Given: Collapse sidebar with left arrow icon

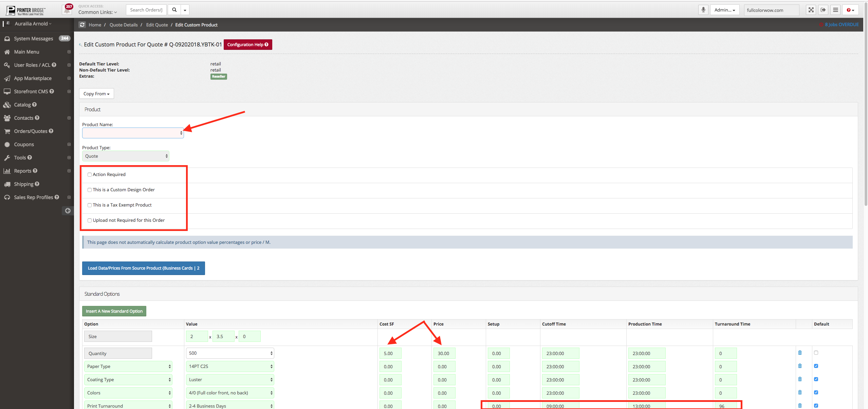Looking at the screenshot, I should coord(68,211).
